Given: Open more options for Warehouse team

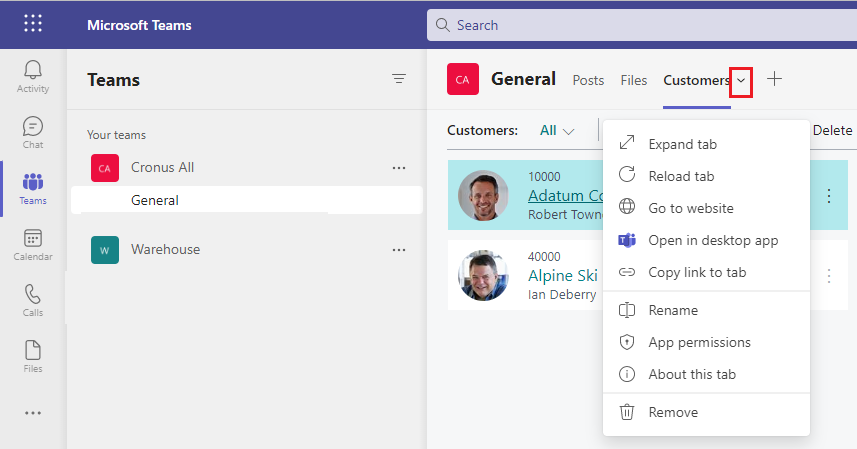Looking at the screenshot, I should pos(399,250).
